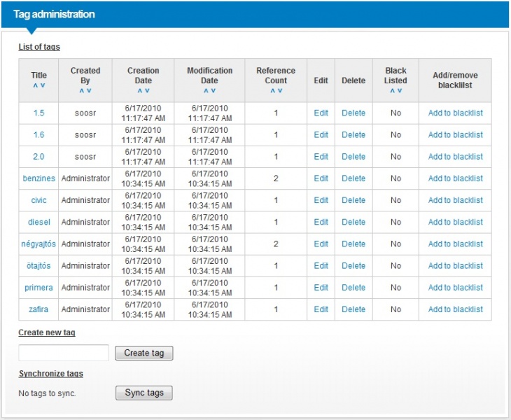The image size is (511, 420).
Task: Delete the zafira tag
Action: click(353, 309)
